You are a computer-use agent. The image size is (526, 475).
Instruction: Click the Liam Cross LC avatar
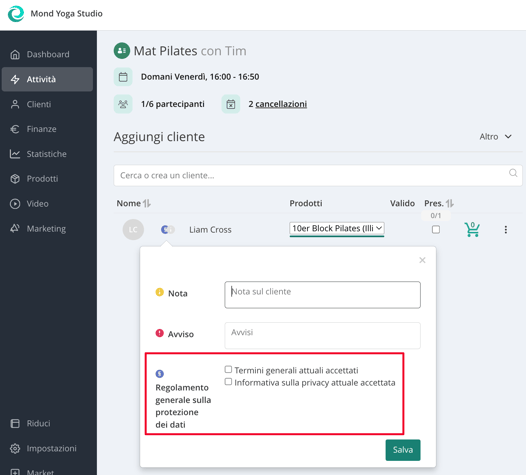(x=133, y=230)
